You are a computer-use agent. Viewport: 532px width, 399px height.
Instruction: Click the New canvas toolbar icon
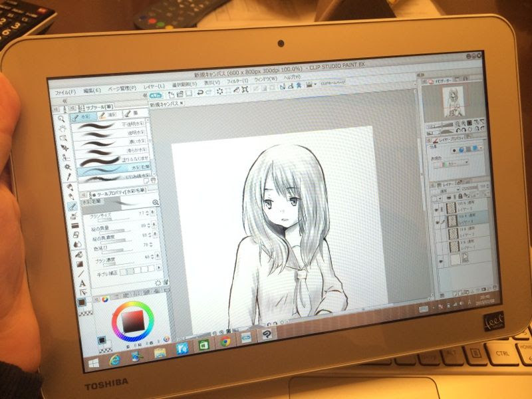[x=172, y=94]
